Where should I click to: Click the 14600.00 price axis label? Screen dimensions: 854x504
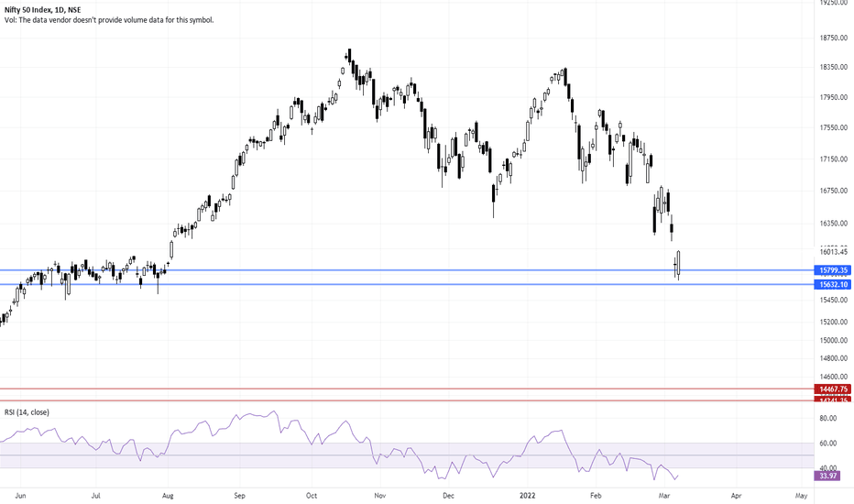[x=833, y=377]
